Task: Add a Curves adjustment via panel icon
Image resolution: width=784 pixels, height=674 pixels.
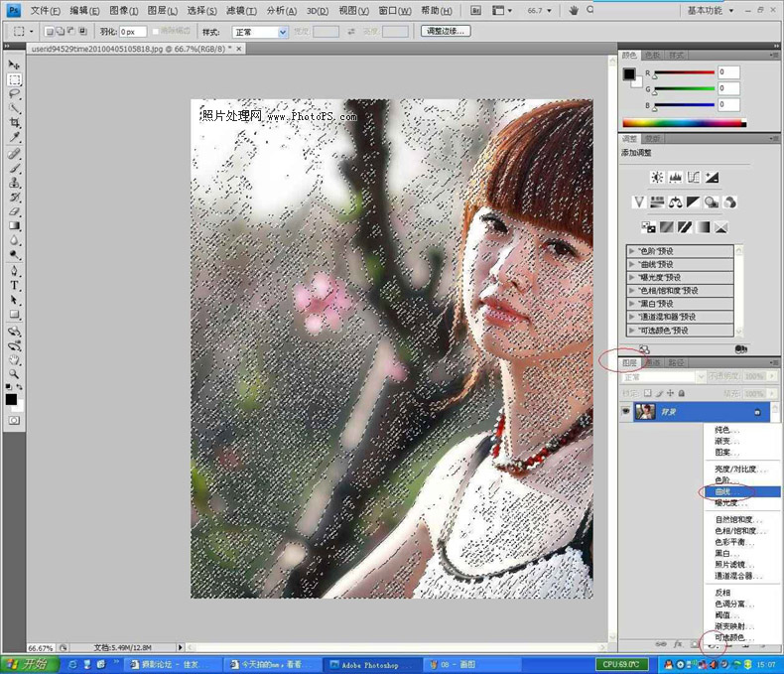Action: click(694, 177)
